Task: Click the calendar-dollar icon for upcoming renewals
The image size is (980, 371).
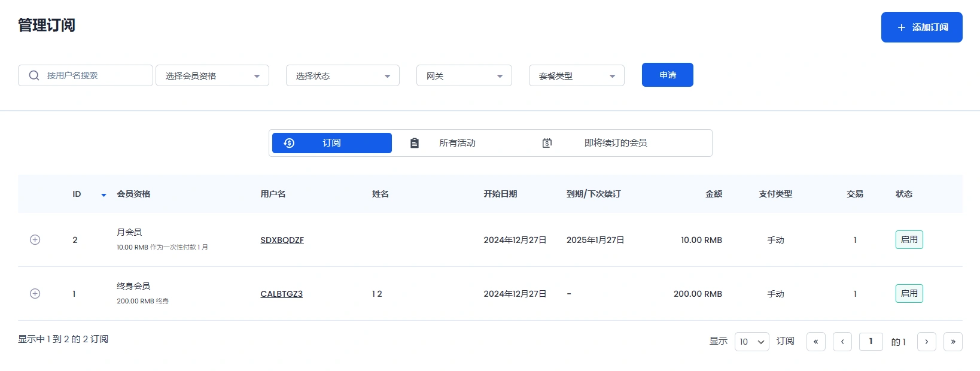Action: [547, 143]
